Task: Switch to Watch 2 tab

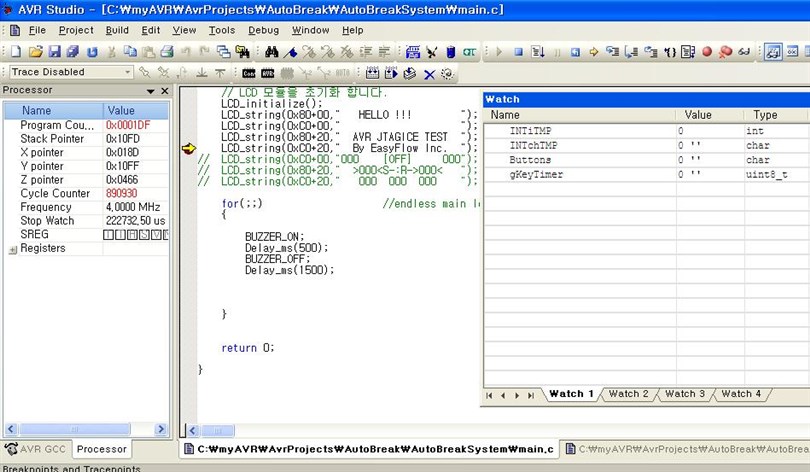Action: [x=628, y=394]
